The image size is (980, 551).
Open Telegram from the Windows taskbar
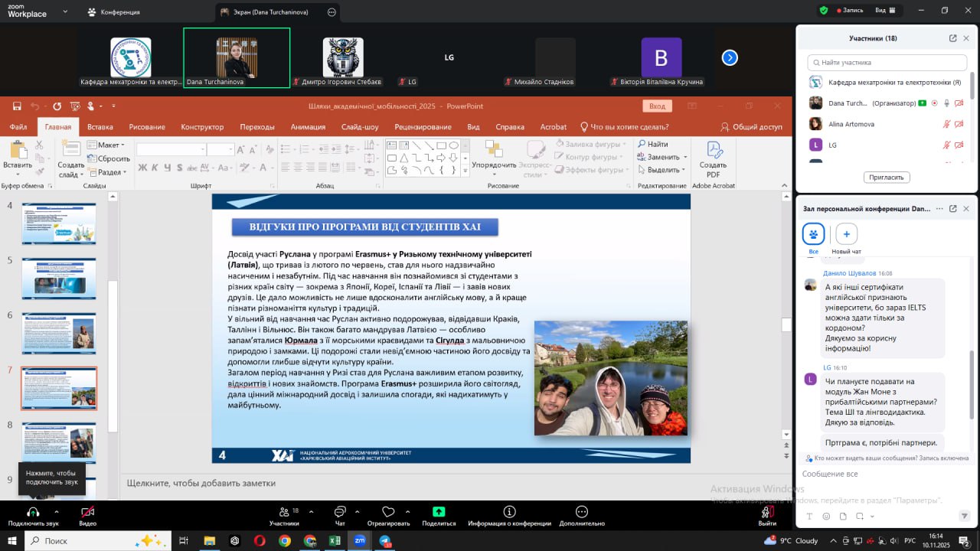385,541
